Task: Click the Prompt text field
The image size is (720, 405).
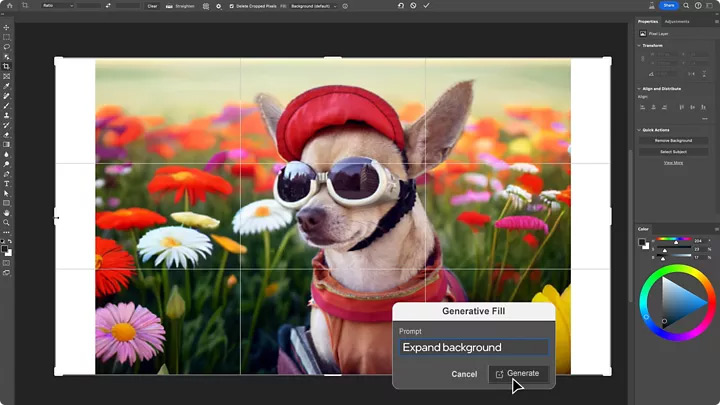Action: [473, 348]
